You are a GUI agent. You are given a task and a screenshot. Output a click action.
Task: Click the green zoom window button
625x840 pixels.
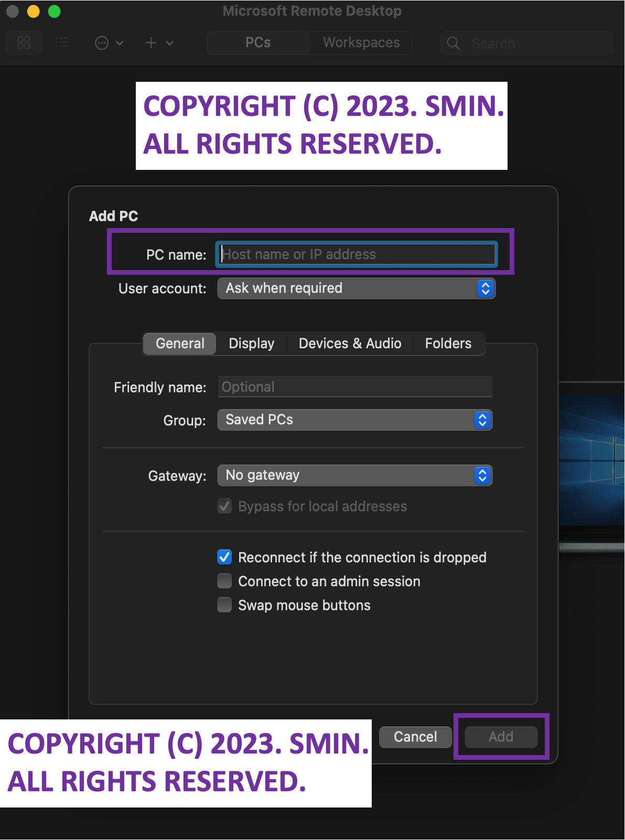coord(55,11)
